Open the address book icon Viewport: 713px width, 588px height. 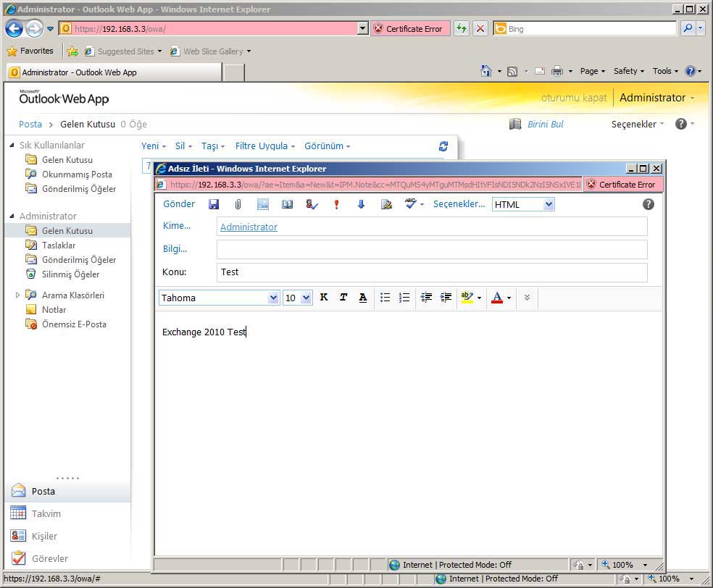[288, 204]
